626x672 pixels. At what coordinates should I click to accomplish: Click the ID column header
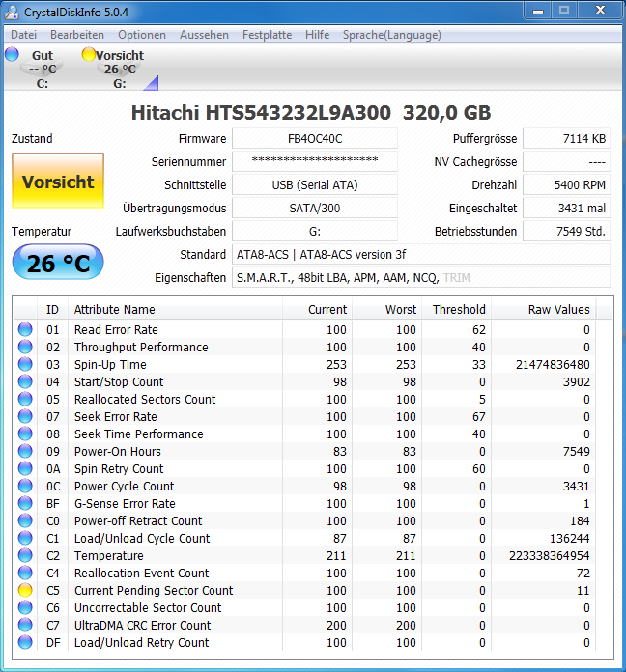pos(52,309)
